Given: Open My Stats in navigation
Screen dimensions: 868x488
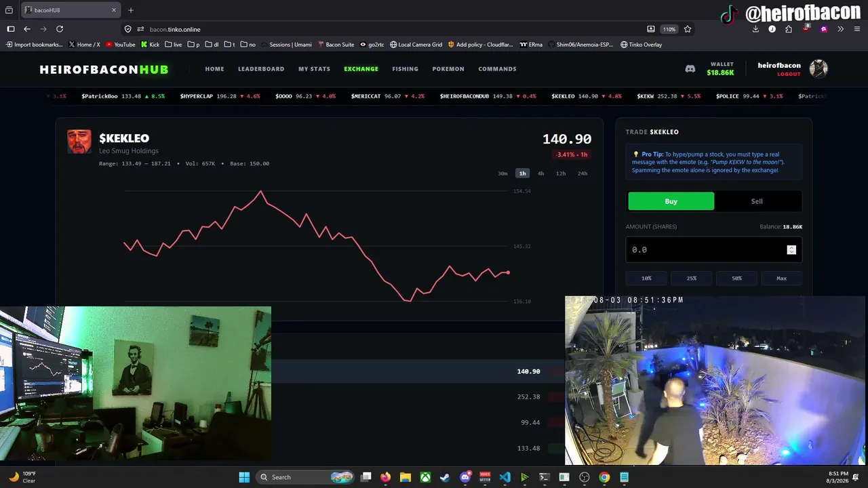Looking at the screenshot, I should 314,69.
